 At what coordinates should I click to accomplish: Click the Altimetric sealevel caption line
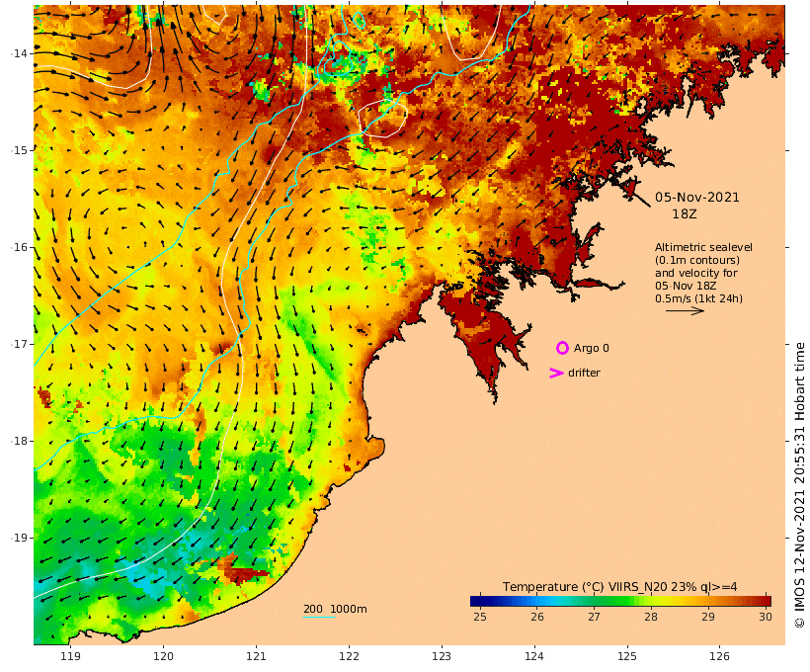click(703, 248)
